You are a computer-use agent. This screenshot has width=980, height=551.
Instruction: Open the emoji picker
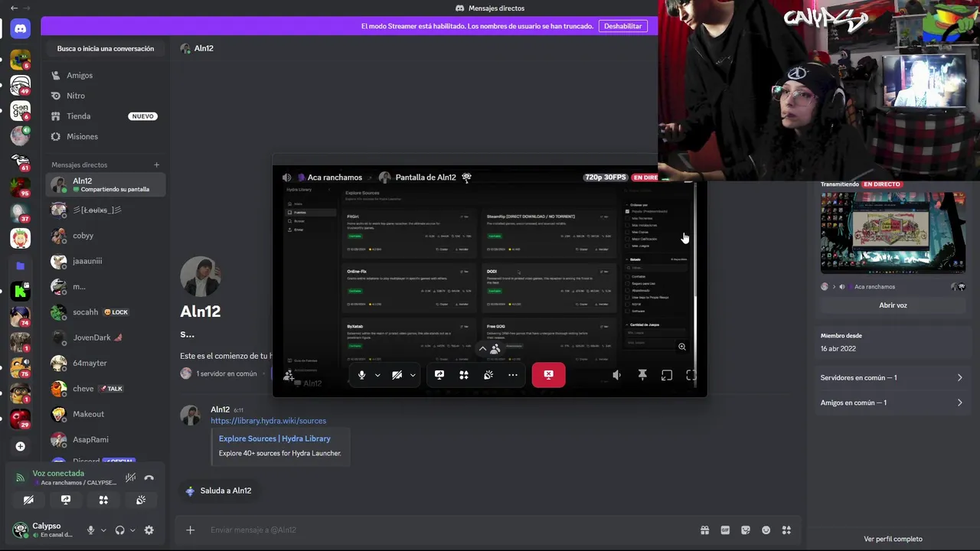pyautogui.click(x=766, y=530)
